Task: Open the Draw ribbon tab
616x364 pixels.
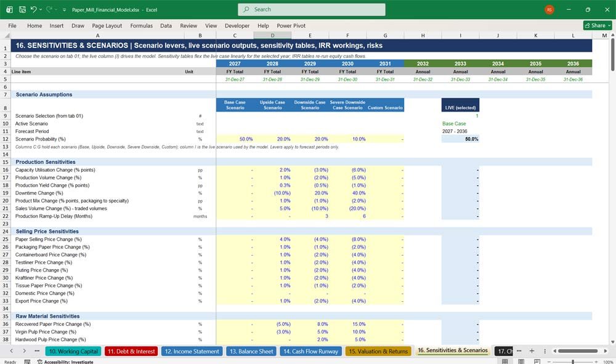Action: [x=78, y=25]
